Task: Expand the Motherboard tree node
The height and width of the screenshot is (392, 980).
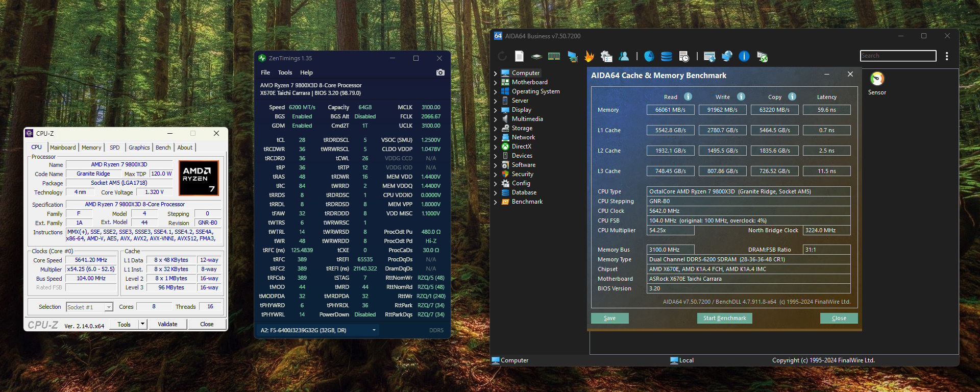Action: (x=495, y=83)
